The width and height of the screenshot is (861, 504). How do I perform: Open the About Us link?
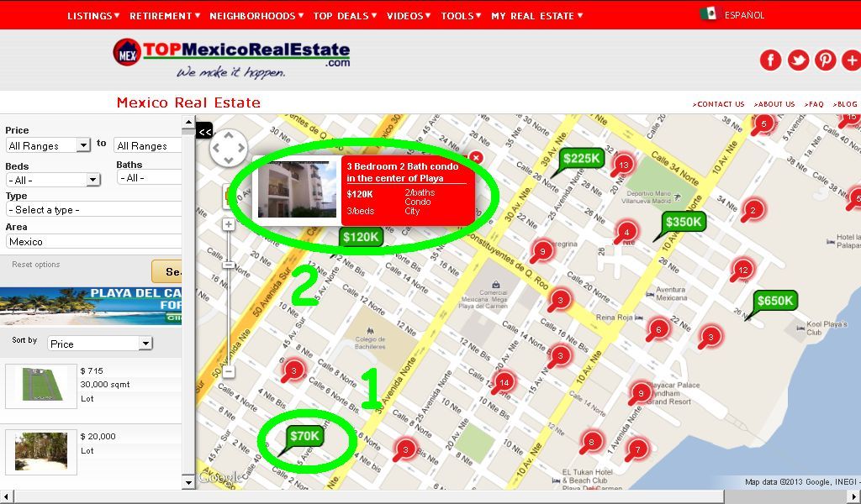point(774,104)
